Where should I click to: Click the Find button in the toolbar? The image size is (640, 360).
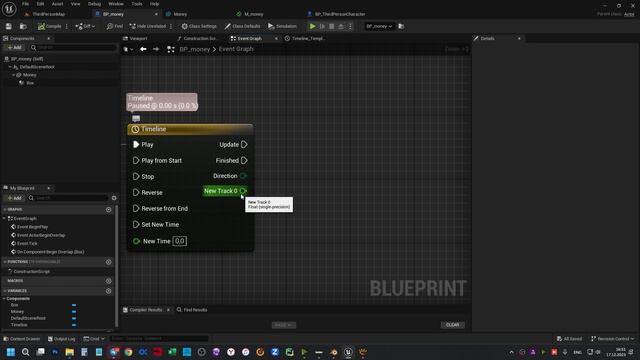[115, 26]
